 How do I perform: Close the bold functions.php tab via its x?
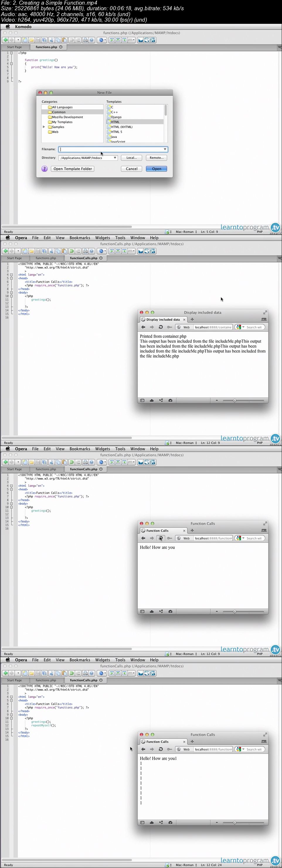pyautogui.click(x=61, y=47)
